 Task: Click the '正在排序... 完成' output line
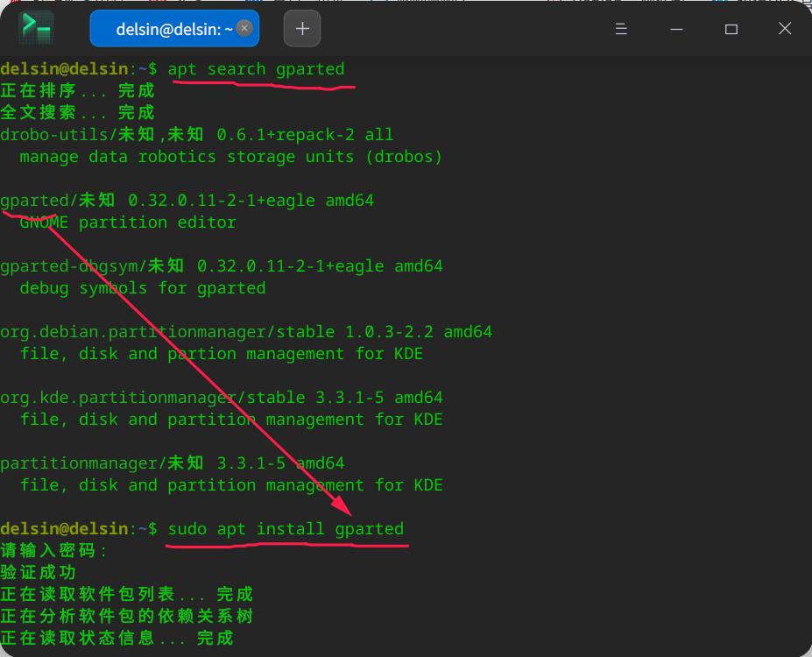point(78,90)
